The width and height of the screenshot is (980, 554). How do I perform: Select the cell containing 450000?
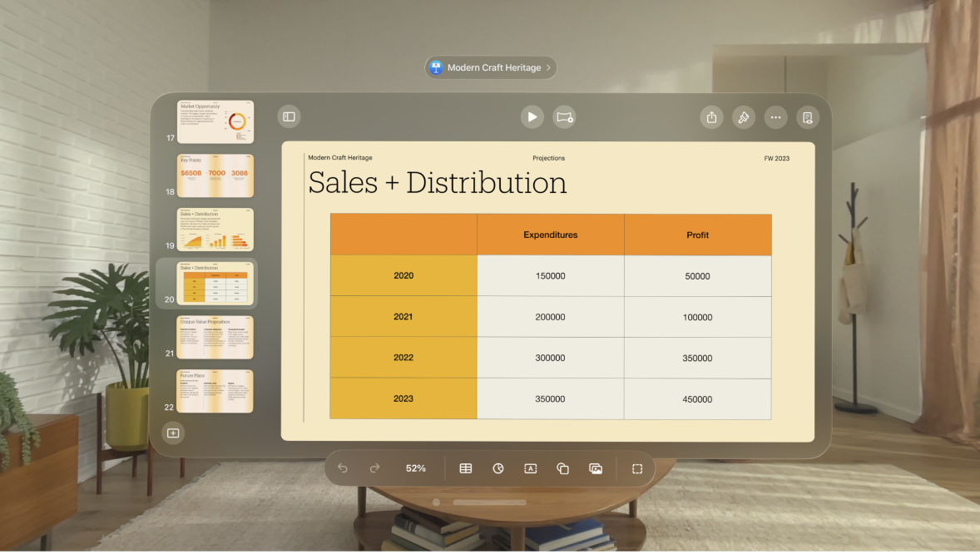697,399
